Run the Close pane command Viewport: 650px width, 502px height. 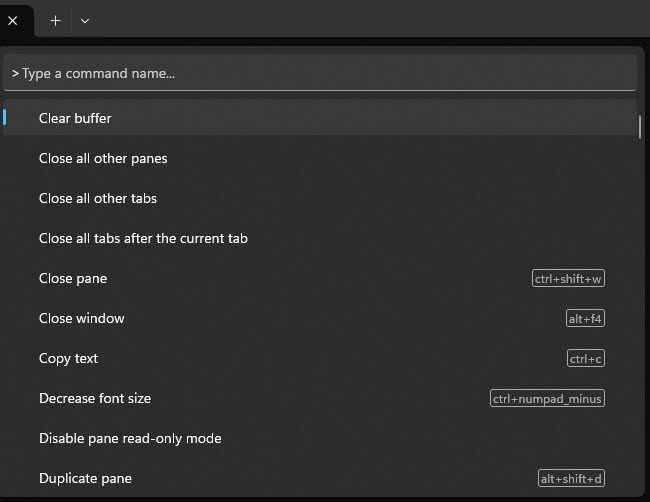73,278
